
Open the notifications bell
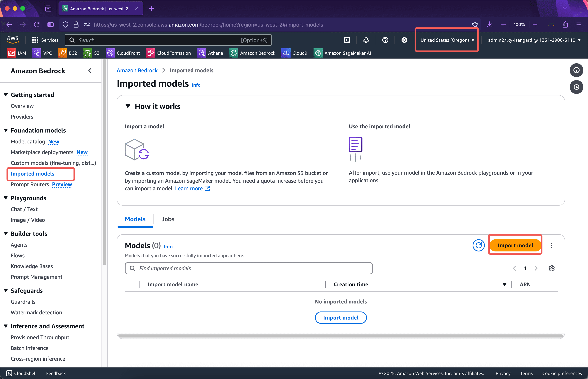point(366,40)
